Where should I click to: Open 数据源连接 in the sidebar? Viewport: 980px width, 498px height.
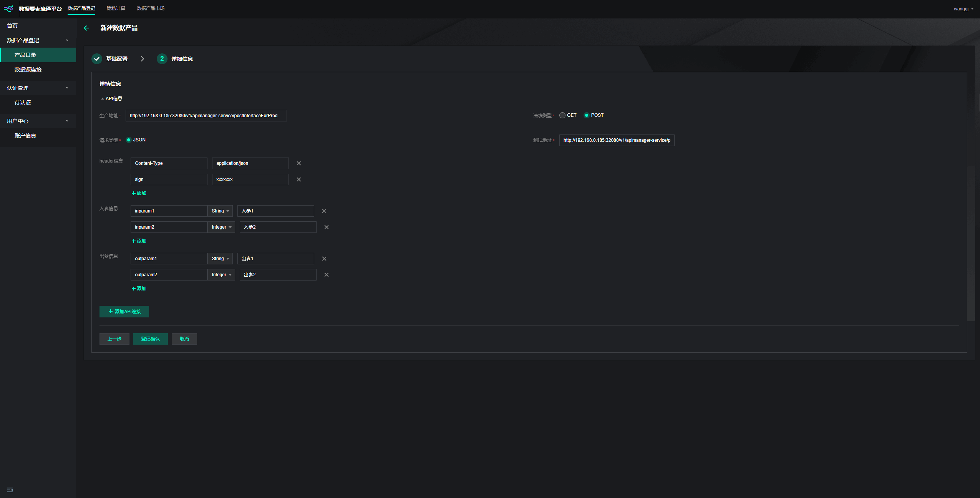[28, 70]
